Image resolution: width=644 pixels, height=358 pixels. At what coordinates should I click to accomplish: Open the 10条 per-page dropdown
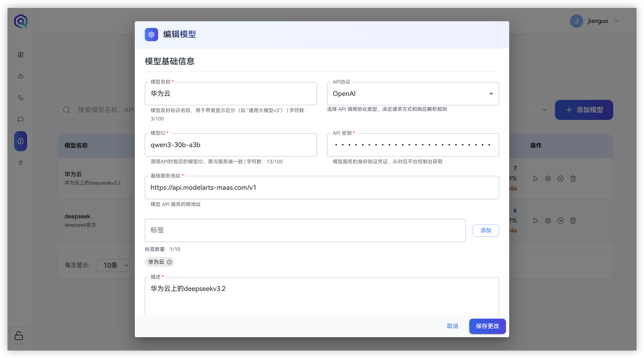point(113,265)
